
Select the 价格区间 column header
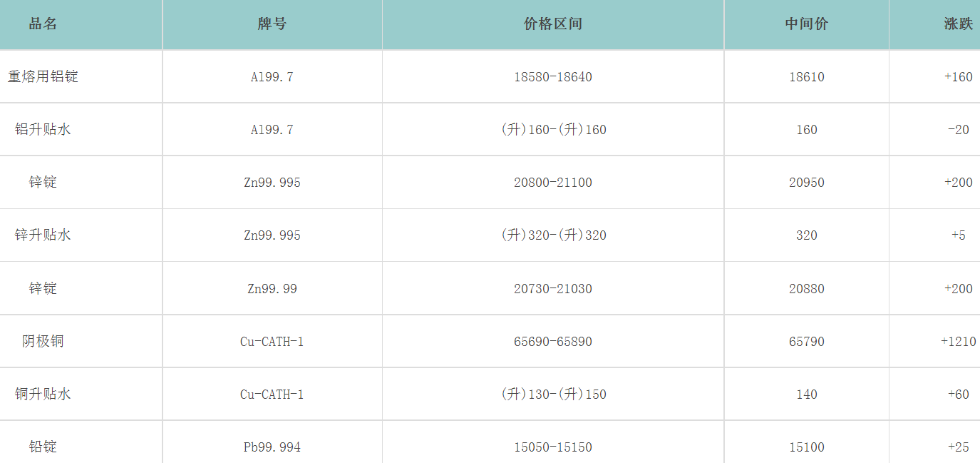552,24
